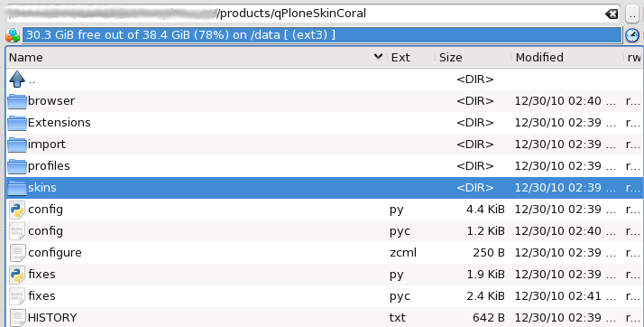Select the configure.zcml document icon

click(17, 253)
